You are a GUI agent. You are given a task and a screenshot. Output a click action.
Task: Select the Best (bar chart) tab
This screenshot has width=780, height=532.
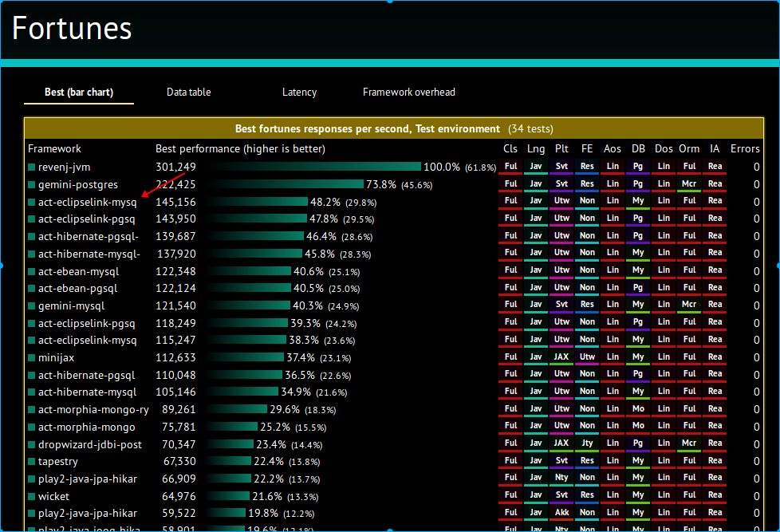[x=79, y=92]
